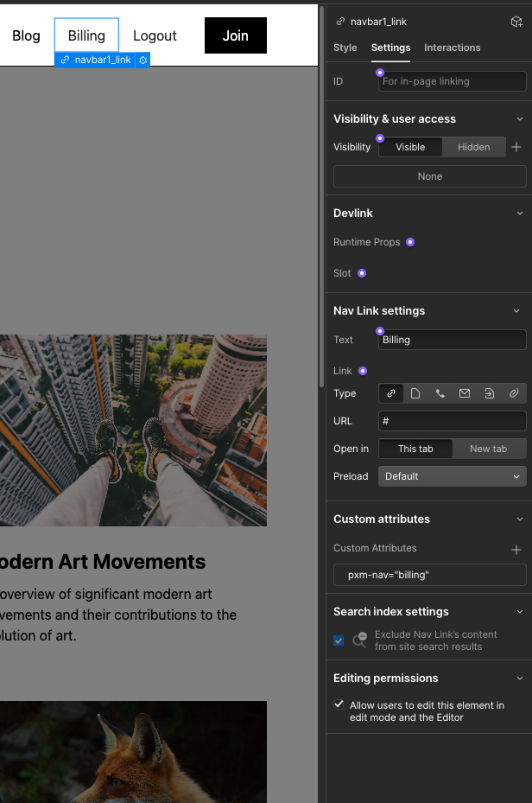Collapse Editing permissions section
Screen dimensions: 532x803
point(520,678)
